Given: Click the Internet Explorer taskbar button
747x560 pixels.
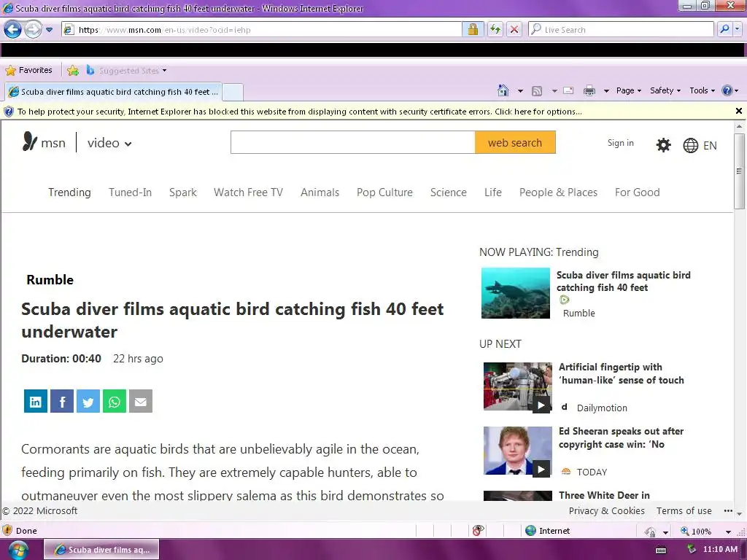Looking at the screenshot, I should point(101,550).
